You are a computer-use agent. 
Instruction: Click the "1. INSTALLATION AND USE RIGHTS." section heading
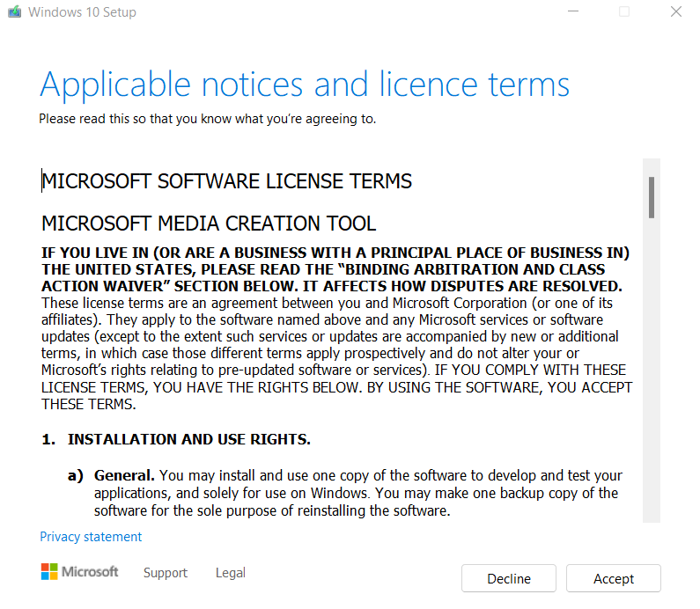point(176,439)
